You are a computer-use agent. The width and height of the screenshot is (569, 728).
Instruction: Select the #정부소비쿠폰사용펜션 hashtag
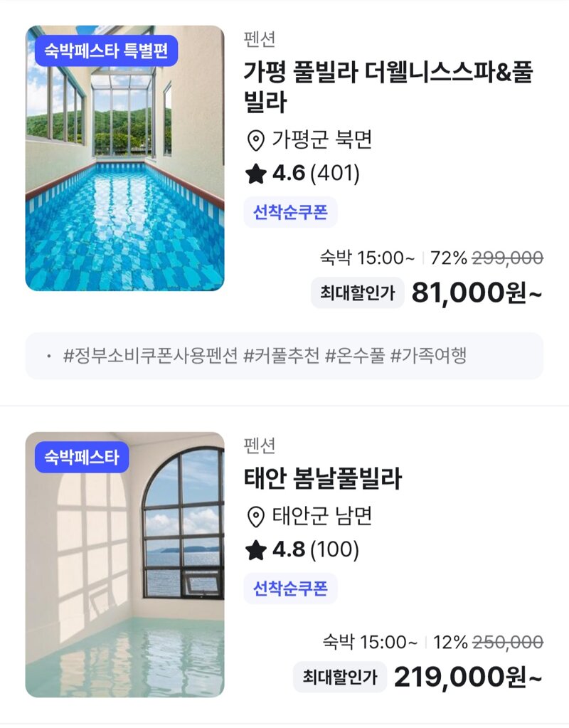click(x=150, y=356)
